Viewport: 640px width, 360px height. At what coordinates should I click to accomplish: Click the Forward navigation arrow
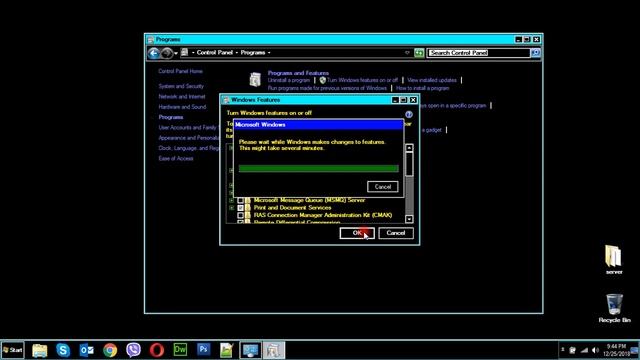coord(167,53)
